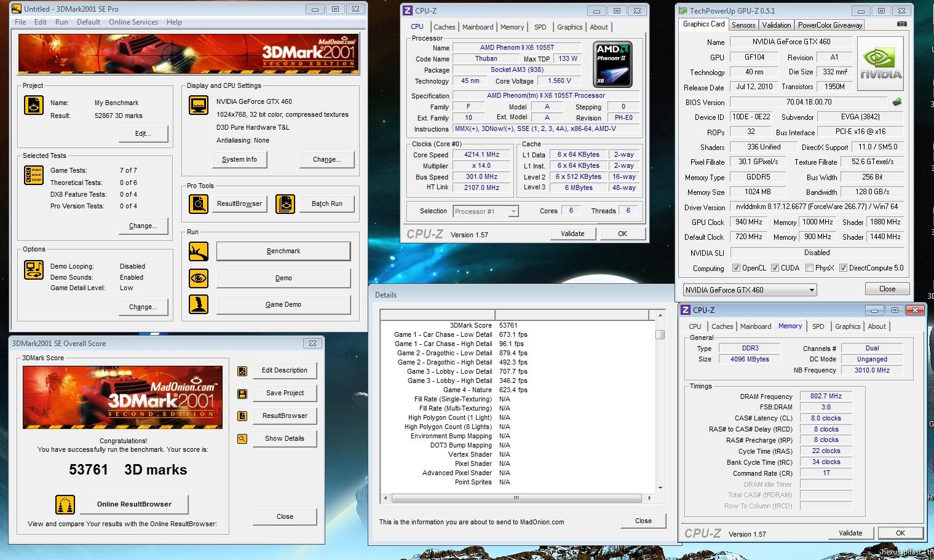Open the Validation tab in GPU-Z
The height and width of the screenshot is (560, 934).
click(x=777, y=25)
